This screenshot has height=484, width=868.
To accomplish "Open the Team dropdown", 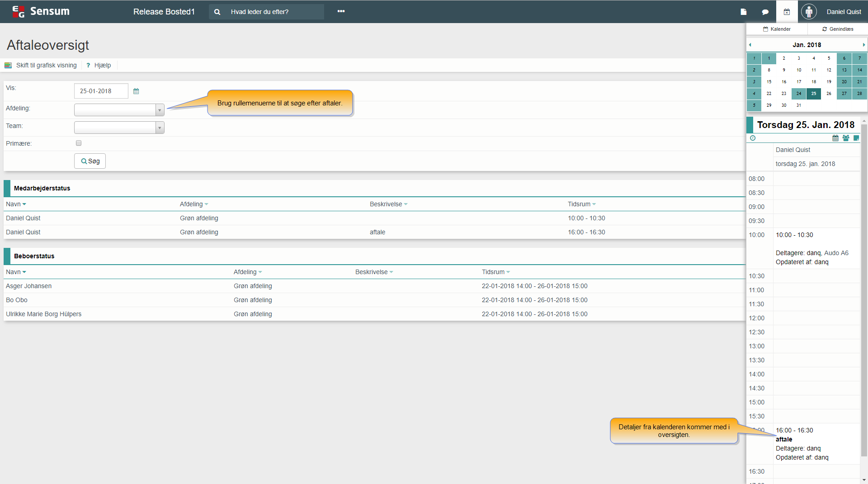I will (x=119, y=128).
